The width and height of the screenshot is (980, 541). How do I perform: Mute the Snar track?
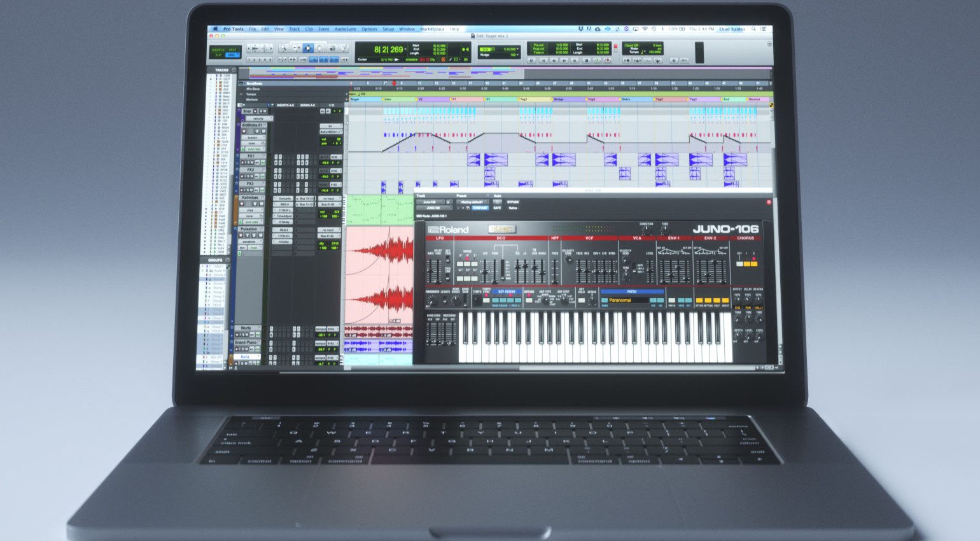tap(265, 111)
